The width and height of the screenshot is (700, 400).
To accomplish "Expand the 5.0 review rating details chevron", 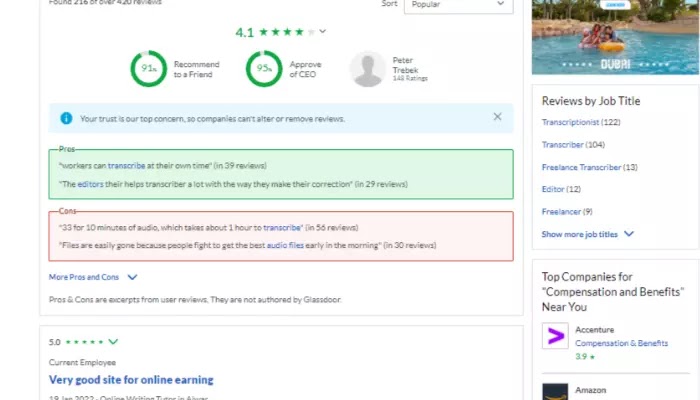I will click(113, 342).
